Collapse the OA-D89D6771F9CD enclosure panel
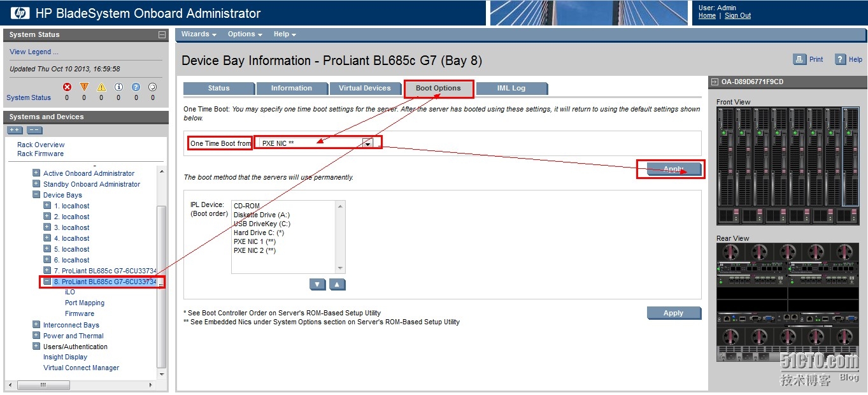The width and height of the screenshot is (868, 395). pos(715,82)
